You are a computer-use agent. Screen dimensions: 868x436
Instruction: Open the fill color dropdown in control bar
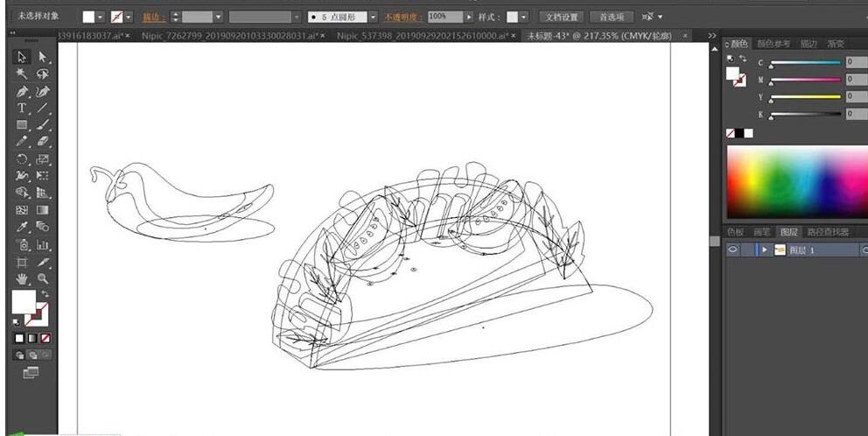pos(101,17)
